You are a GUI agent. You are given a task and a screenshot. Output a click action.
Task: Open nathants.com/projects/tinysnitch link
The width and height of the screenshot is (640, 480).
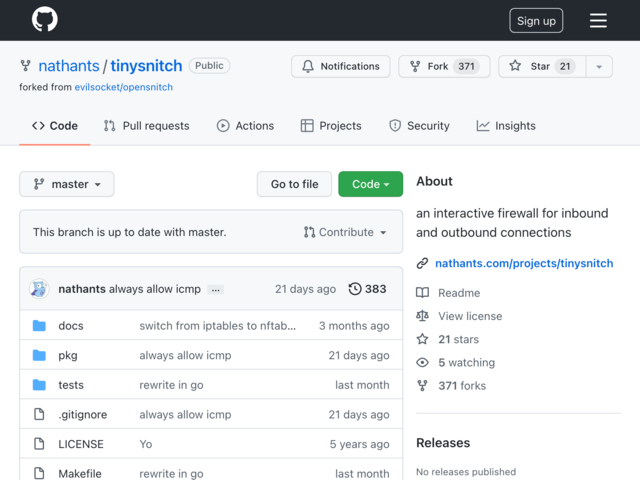[524, 263]
